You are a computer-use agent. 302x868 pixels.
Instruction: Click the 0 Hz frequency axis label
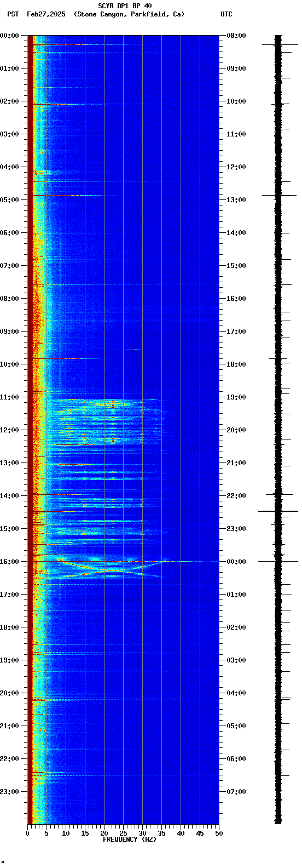coord(27,833)
